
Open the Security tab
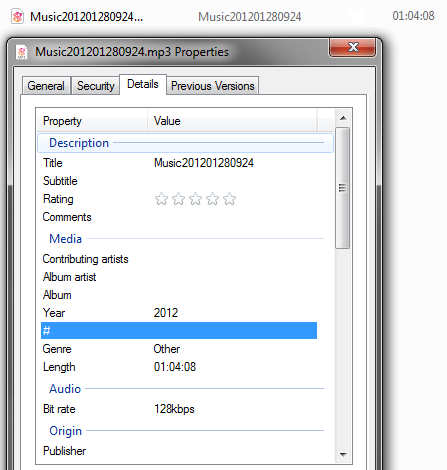click(x=96, y=86)
